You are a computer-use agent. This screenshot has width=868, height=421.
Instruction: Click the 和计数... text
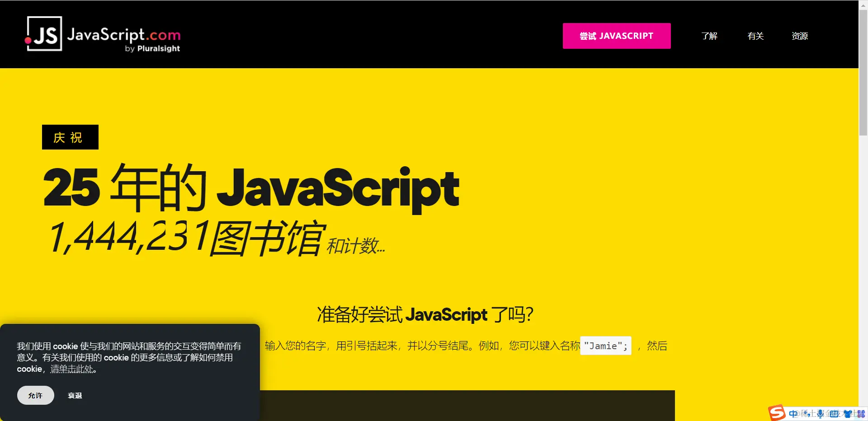356,246
